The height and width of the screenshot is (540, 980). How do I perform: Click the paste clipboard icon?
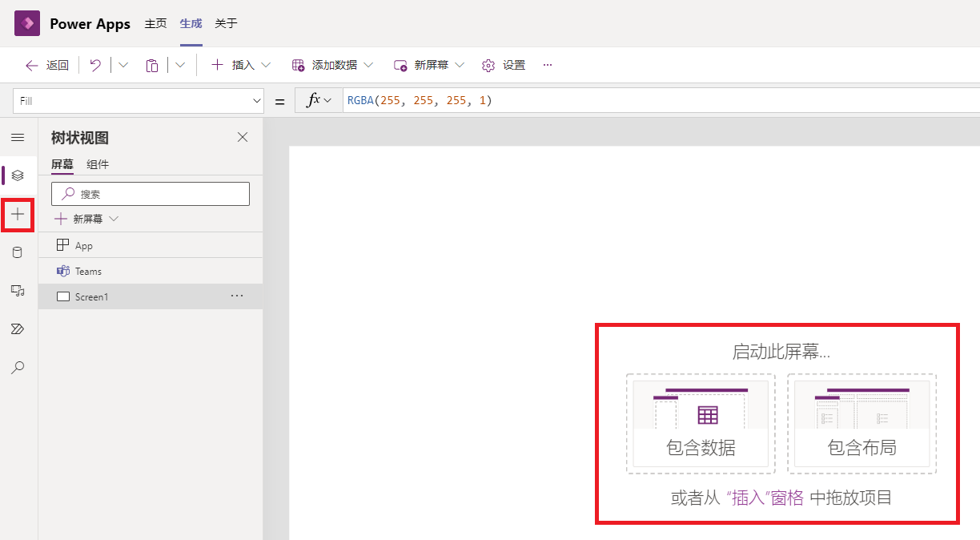click(151, 65)
